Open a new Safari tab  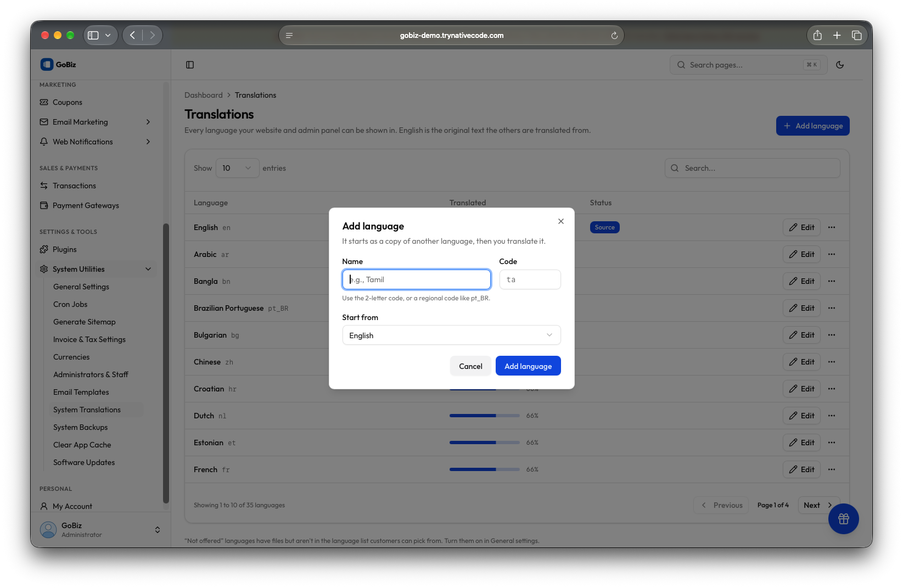tap(837, 35)
